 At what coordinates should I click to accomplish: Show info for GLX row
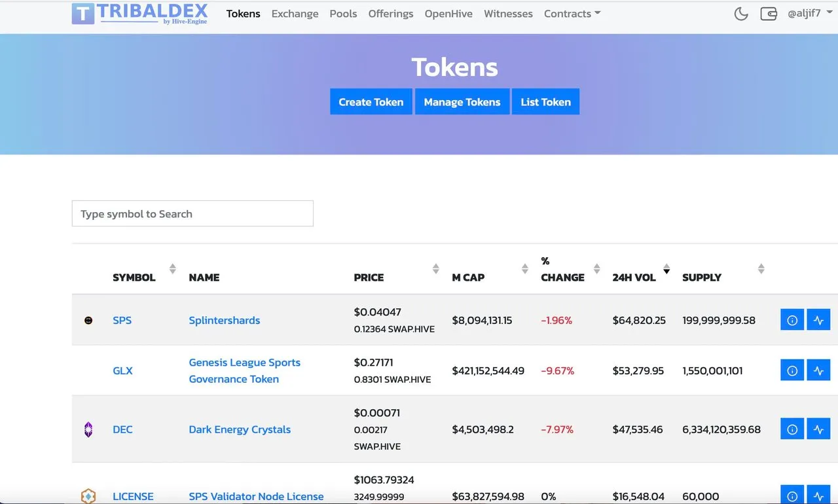(792, 370)
